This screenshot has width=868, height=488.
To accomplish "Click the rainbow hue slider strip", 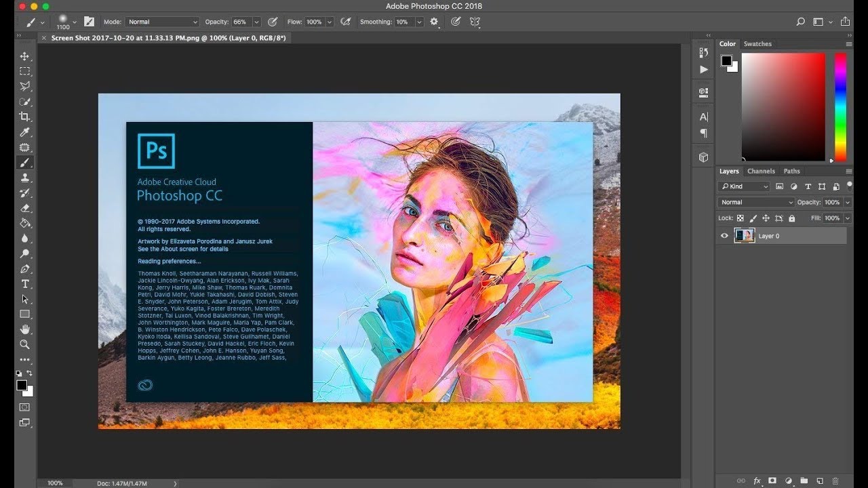I will click(840, 107).
